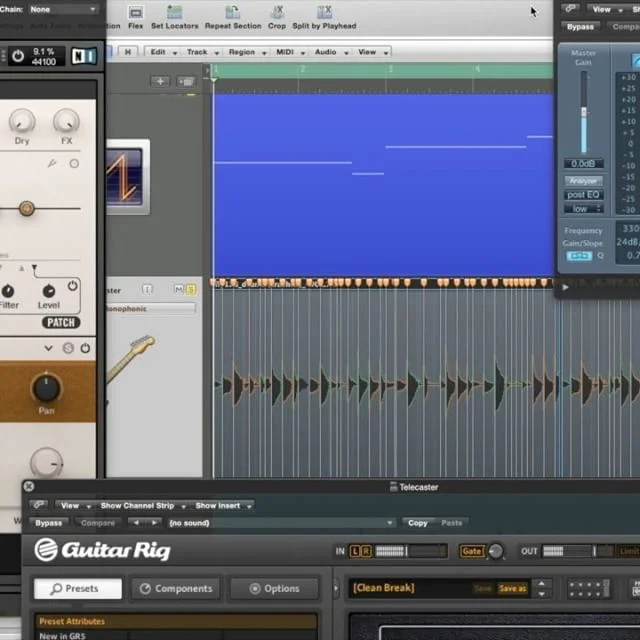Click the Crop toolbar icon
The height and width of the screenshot is (640, 640).
tap(277, 12)
